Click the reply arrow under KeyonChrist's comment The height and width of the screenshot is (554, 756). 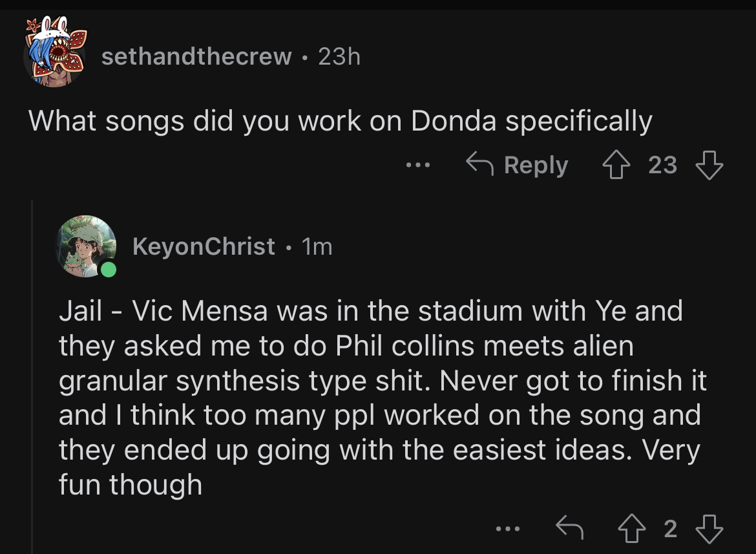(x=570, y=529)
